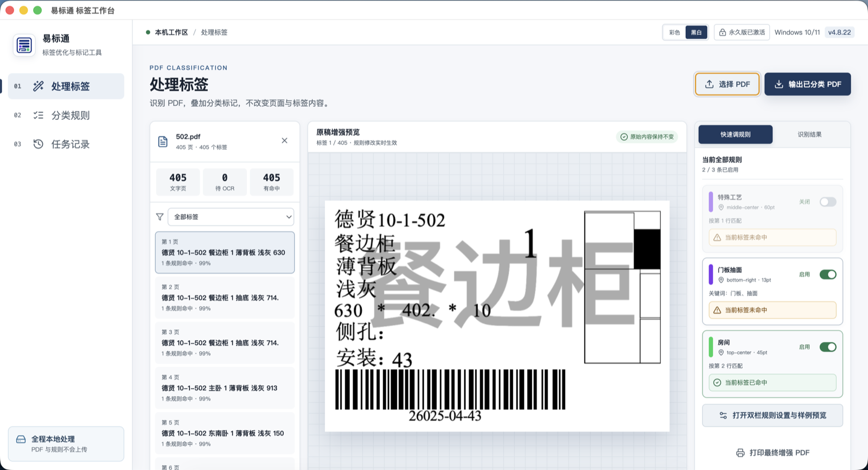The width and height of the screenshot is (868, 470).
Task: Click the location pin icon in 特殊工艺
Action: 721,207
